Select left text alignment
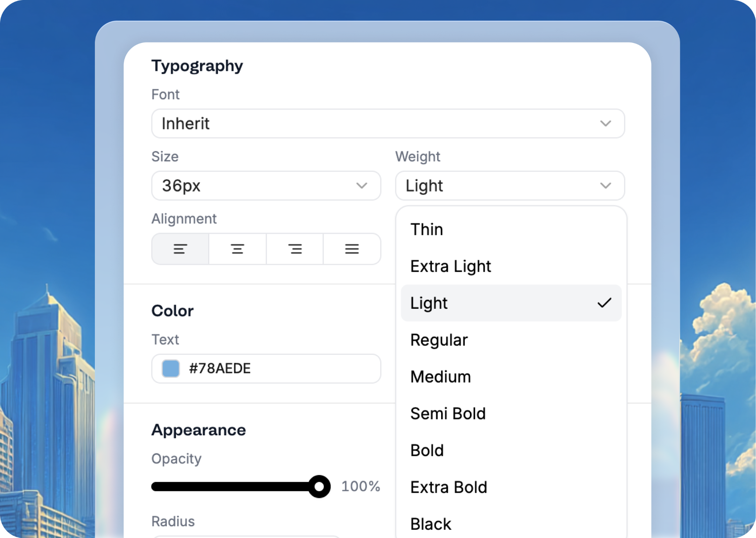The width and height of the screenshot is (756, 538). 180,249
